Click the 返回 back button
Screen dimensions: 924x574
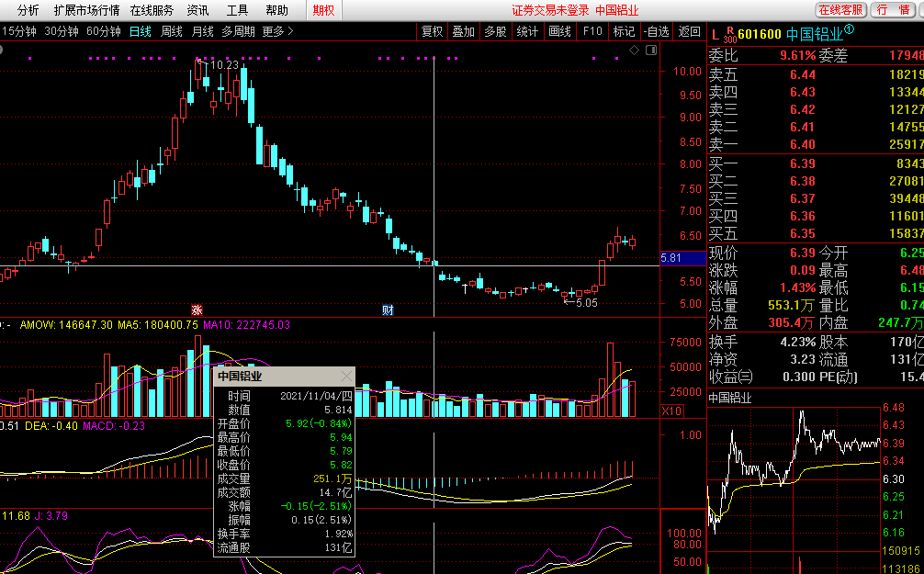coord(689,31)
